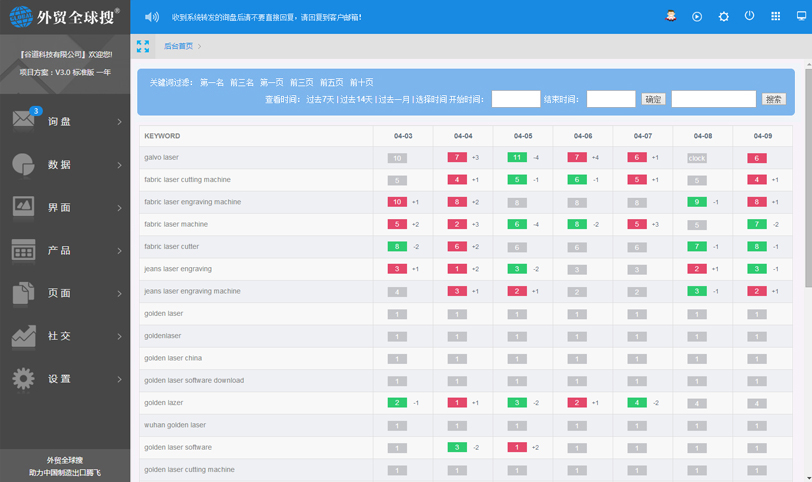
Task: Open the 界面 sidebar menu item
Action: [x=60, y=208]
